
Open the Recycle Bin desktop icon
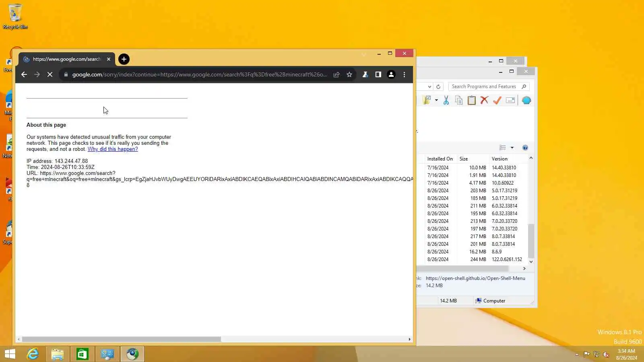pyautogui.click(x=15, y=16)
